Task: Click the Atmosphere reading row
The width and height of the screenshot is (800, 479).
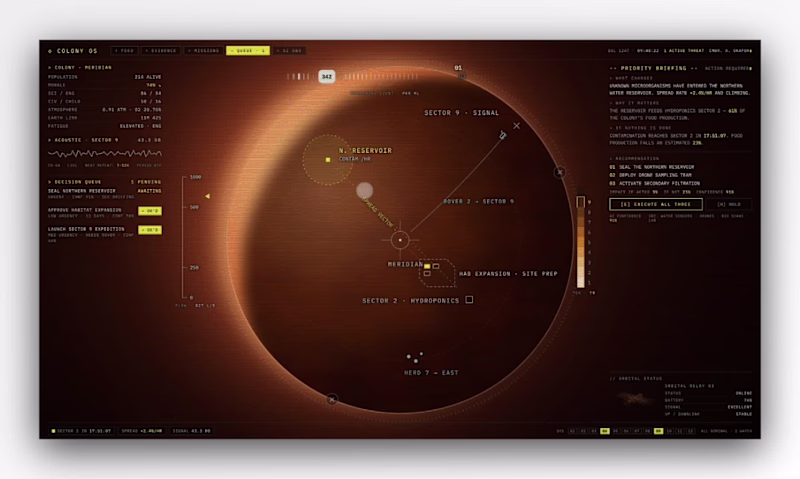Action: pos(105,110)
